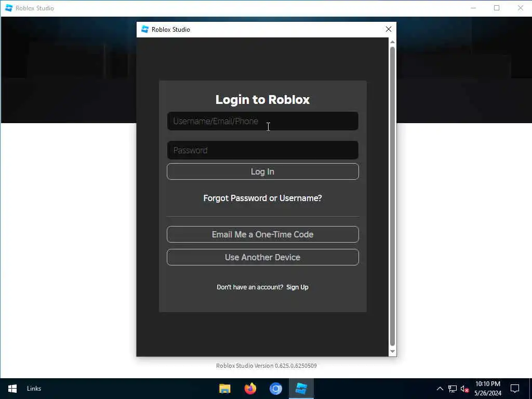Click the Roblox Studio Version 0.625.0.6250509 text
The image size is (532, 399).
(x=267, y=366)
